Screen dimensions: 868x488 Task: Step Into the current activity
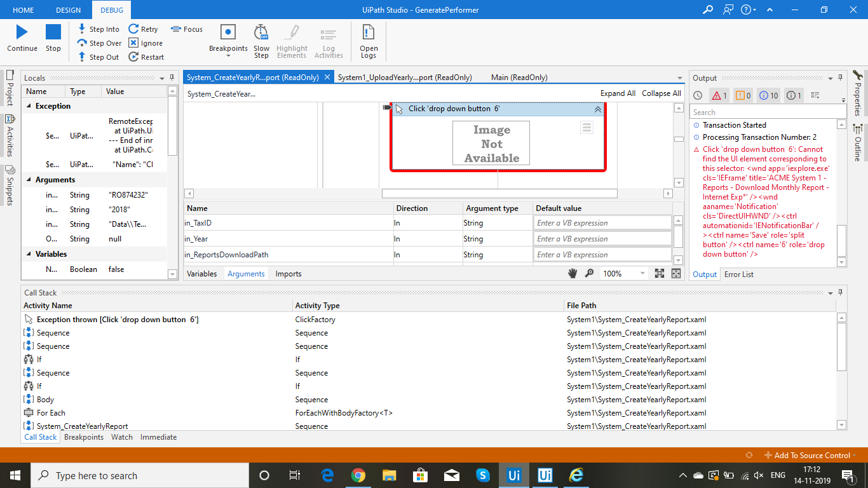(x=98, y=29)
